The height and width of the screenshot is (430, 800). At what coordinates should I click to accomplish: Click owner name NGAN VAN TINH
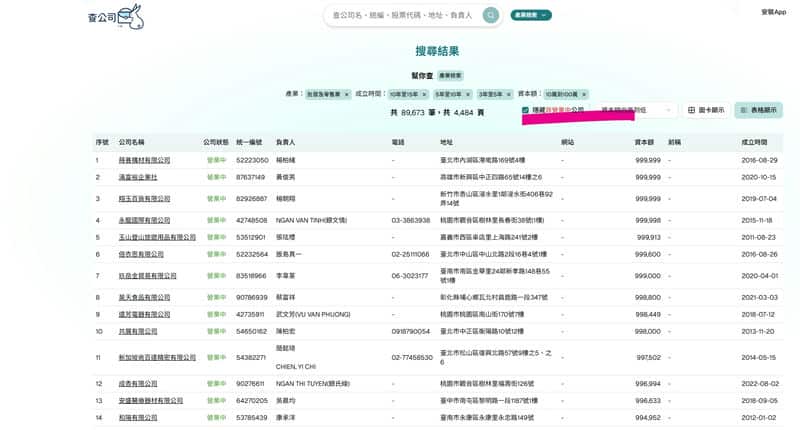click(311, 220)
